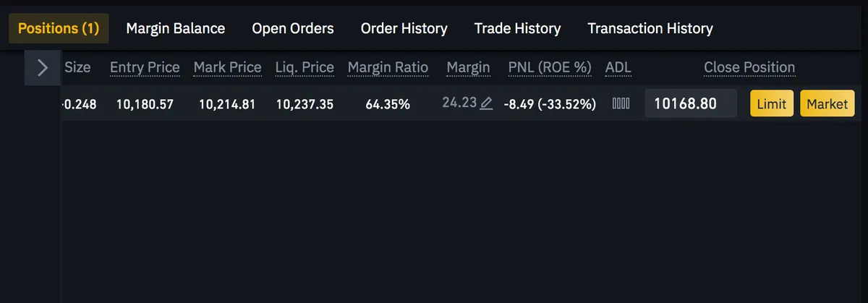The image size is (868, 303).
Task: Click the Entry Price column header
Action: (145, 67)
